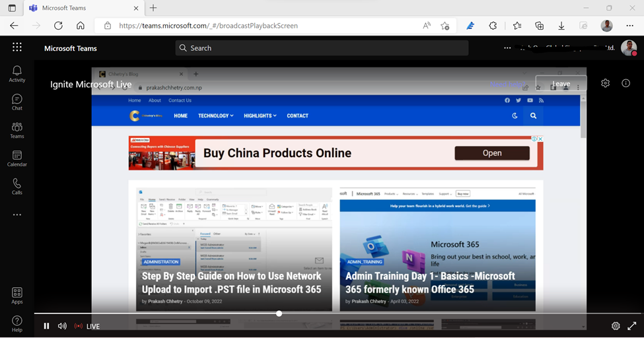
Task: Mute the live event volume
Action: coord(62,326)
